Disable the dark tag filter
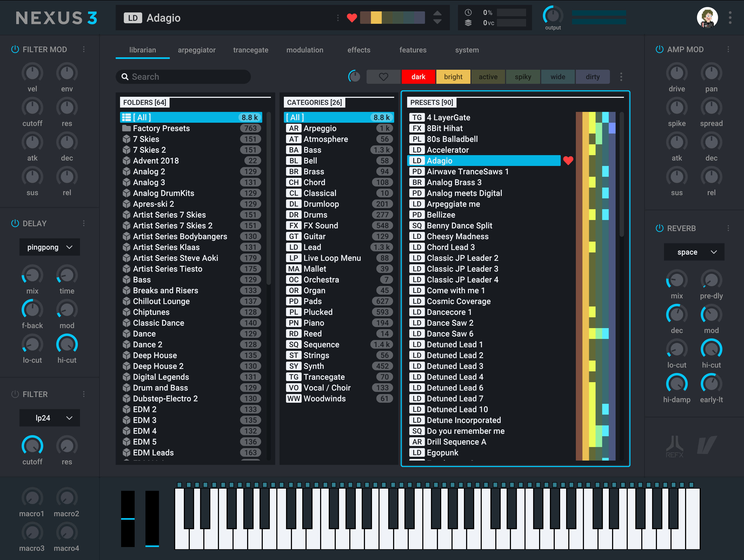The image size is (744, 560). click(x=418, y=77)
